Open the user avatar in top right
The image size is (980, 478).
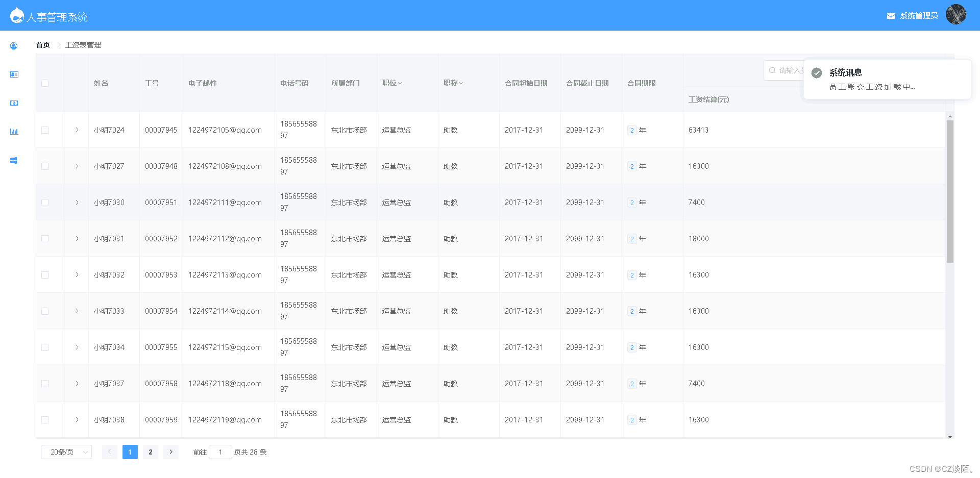click(955, 15)
